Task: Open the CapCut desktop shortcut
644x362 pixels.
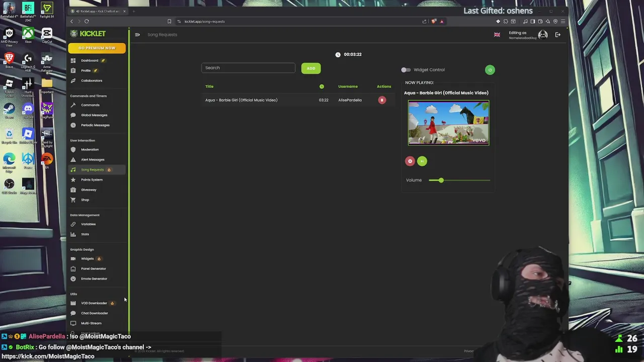Action: click(x=47, y=35)
